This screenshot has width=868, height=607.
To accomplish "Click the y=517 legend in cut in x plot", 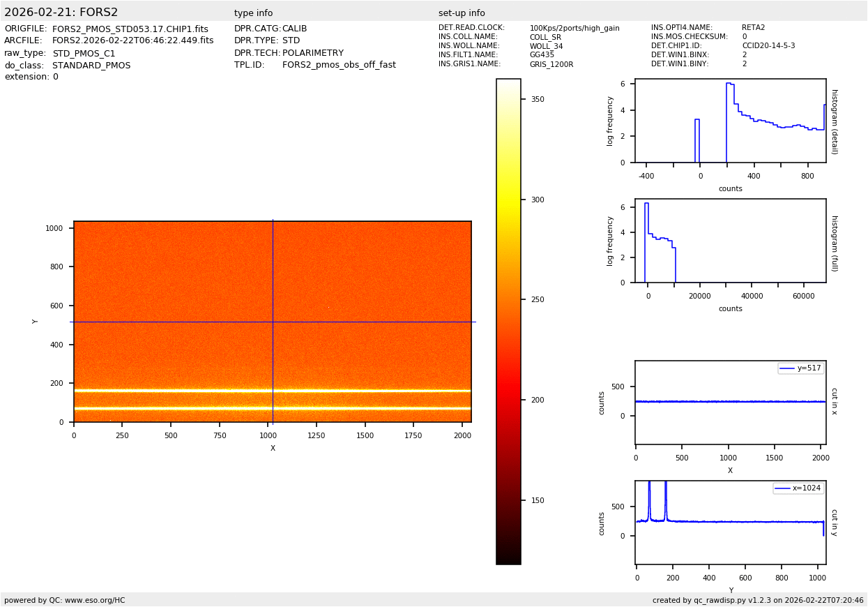I will pyautogui.click(x=800, y=368).
